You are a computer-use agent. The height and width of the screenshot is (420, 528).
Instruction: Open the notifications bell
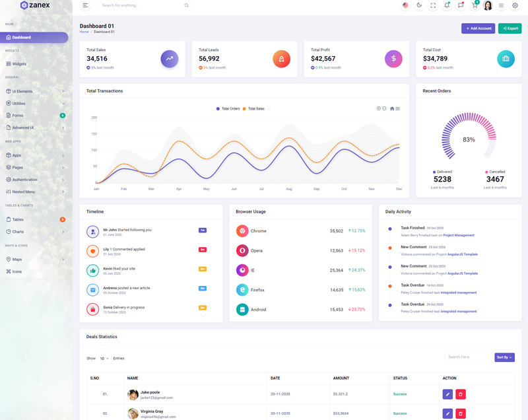(x=447, y=5)
